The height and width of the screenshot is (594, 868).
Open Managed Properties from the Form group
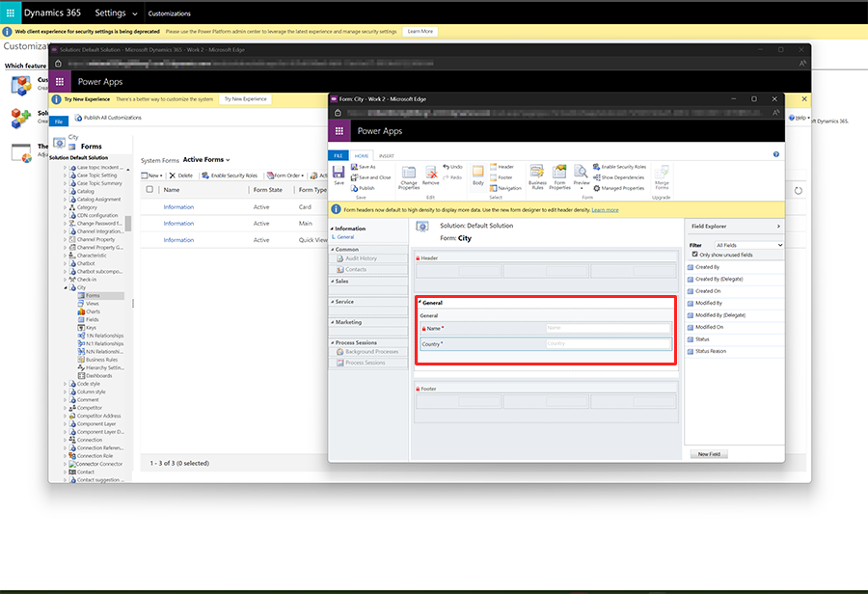tap(598, 188)
